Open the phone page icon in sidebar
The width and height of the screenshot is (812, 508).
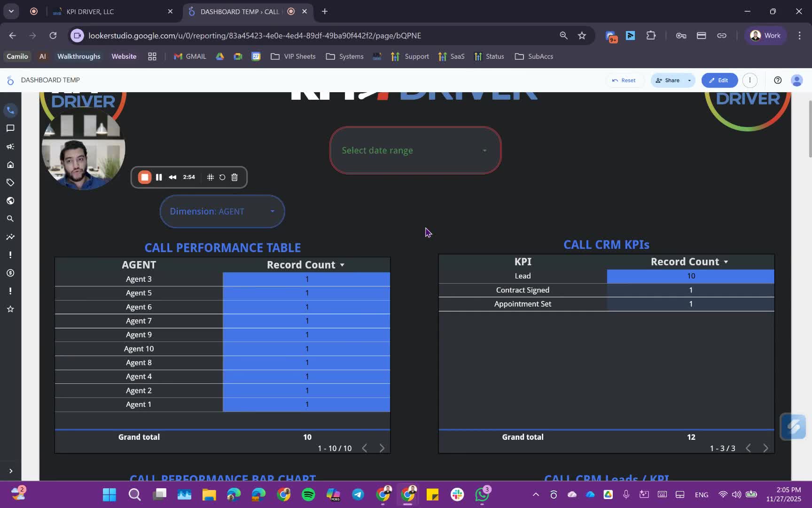click(10, 110)
